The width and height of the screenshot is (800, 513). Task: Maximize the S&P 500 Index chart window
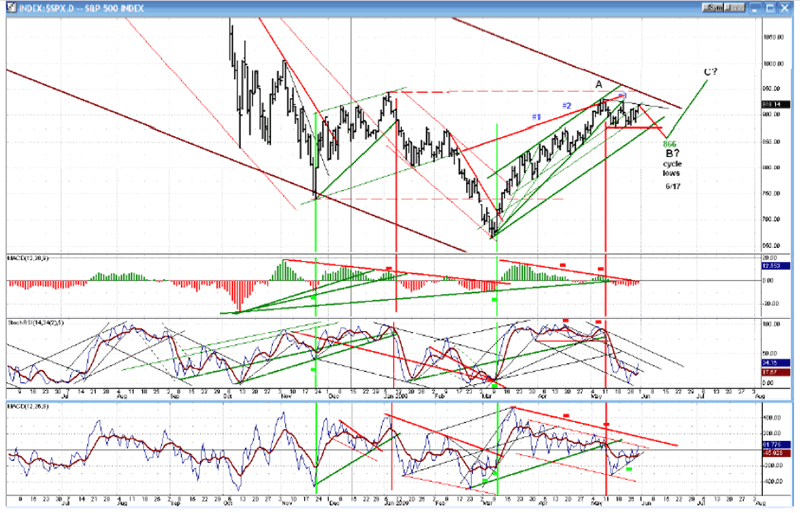770,8
